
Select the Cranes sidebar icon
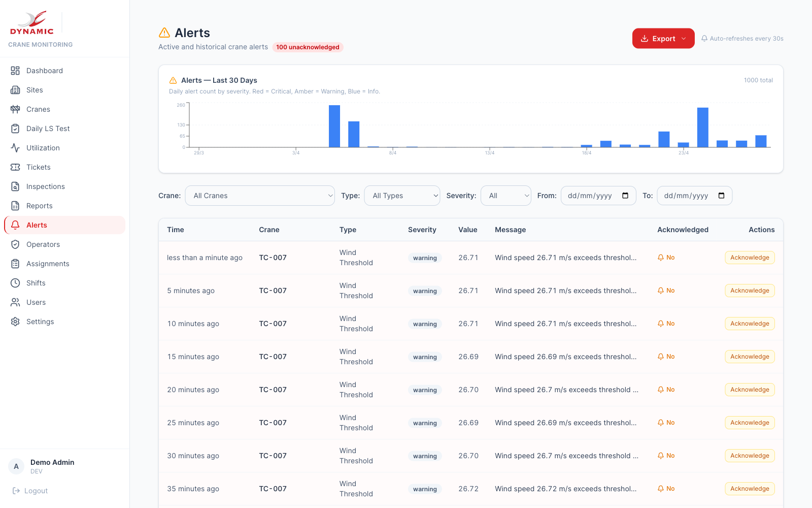(x=16, y=109)
